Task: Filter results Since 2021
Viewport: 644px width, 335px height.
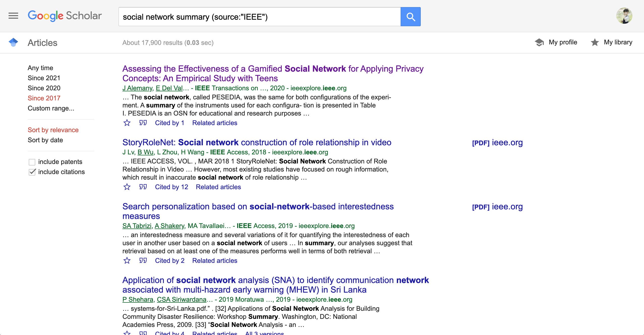Action: [44, 78]
